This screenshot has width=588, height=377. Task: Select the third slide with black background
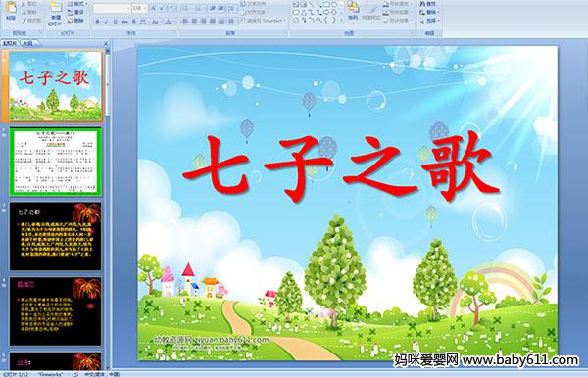(56, 236)
